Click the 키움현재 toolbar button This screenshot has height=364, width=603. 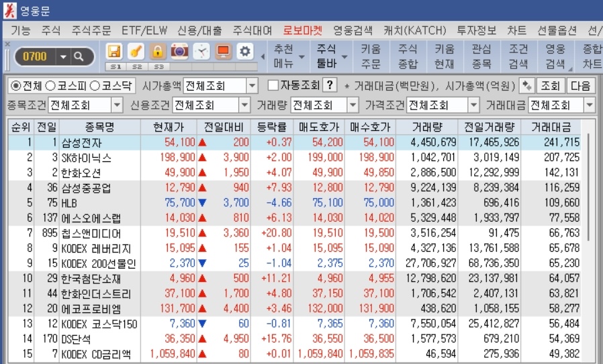click(x=445, y=56)
